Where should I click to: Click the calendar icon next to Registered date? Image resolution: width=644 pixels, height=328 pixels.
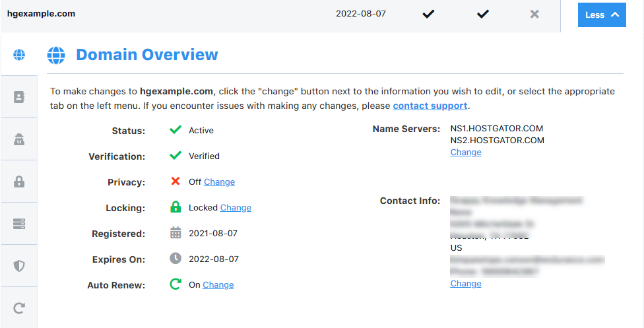(176, 233)
